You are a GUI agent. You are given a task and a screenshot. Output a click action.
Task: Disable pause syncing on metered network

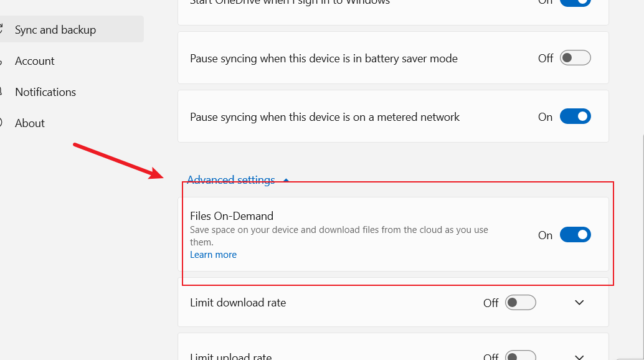(575, 116)
